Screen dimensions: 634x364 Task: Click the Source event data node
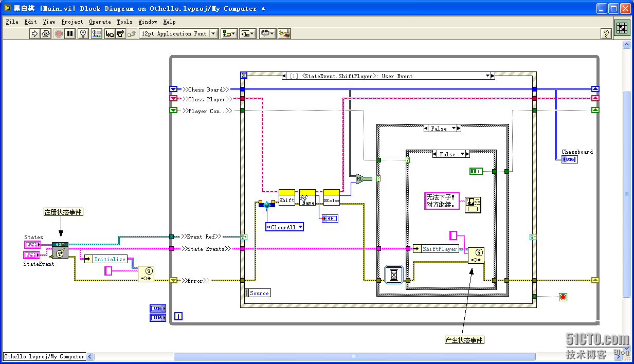click(258, 293)
